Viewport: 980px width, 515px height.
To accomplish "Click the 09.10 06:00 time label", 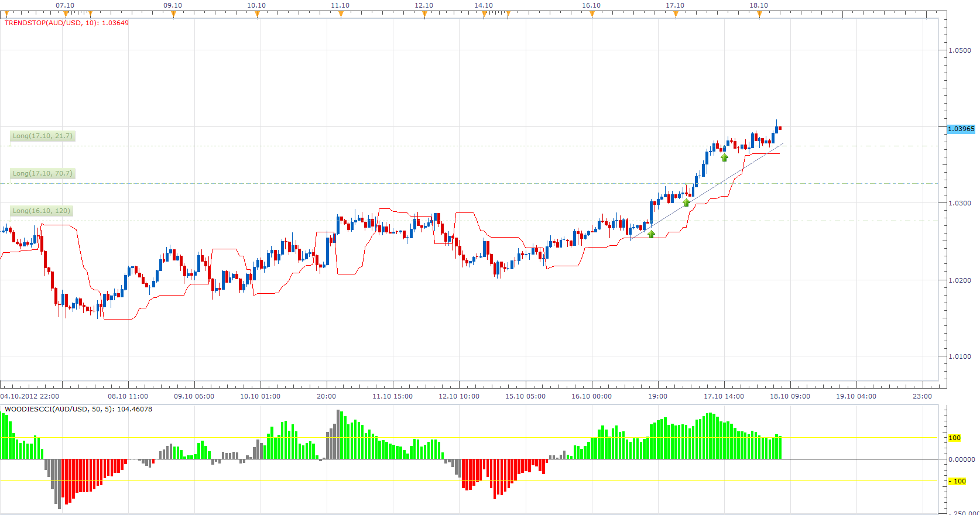I will [194, 396].
